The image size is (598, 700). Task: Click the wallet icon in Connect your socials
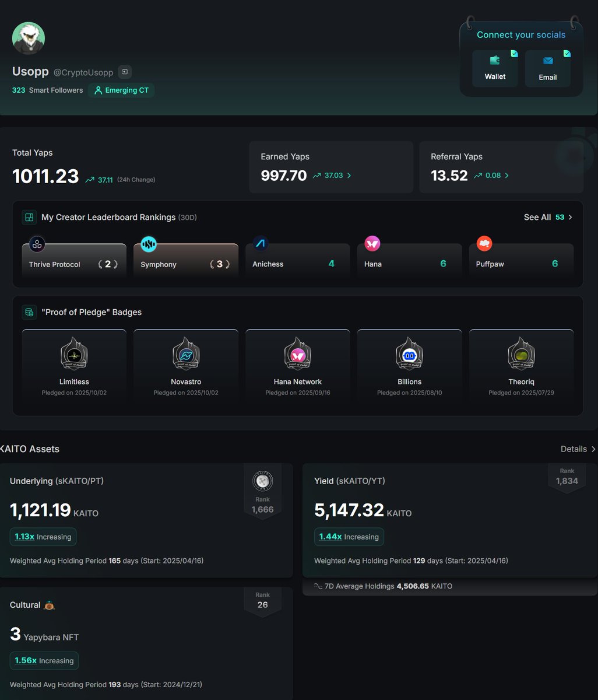(x=495, y=60)
